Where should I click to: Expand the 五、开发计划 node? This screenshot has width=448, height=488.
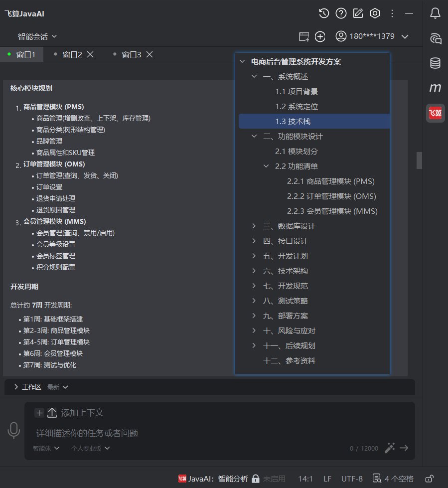click(x=254, y=256)
